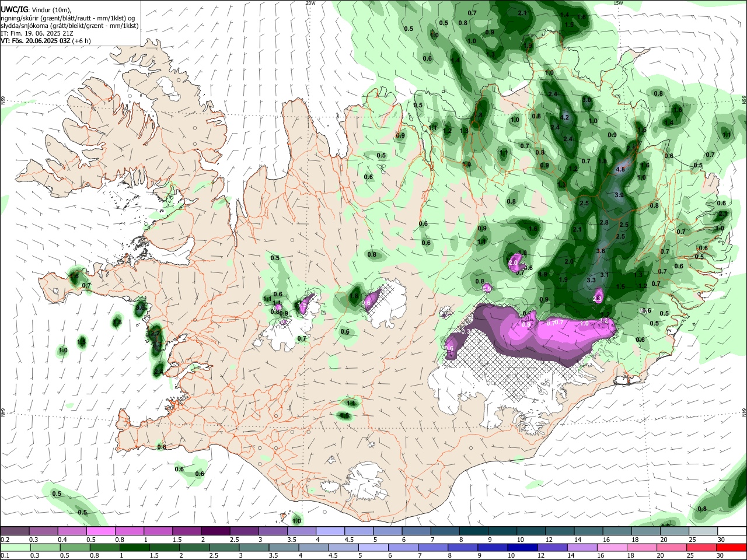Click the '(+6 h)' forecast offset text
747x560 pixels.
tap(82, 41)
